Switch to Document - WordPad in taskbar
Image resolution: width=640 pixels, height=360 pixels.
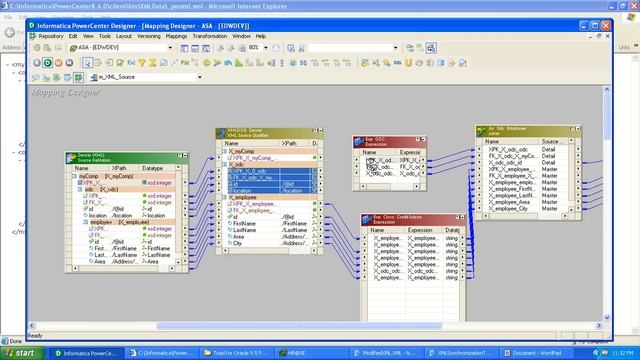coord(536,353)
